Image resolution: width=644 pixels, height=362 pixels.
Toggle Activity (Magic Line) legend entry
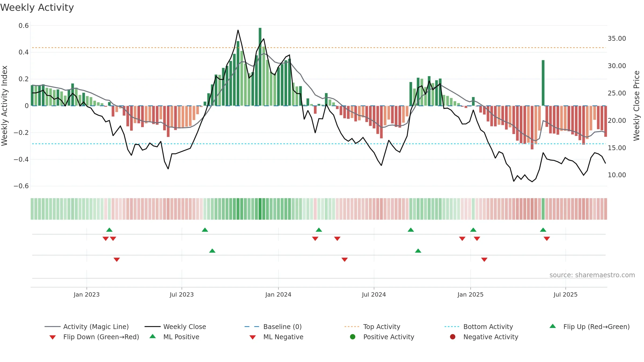87,327
